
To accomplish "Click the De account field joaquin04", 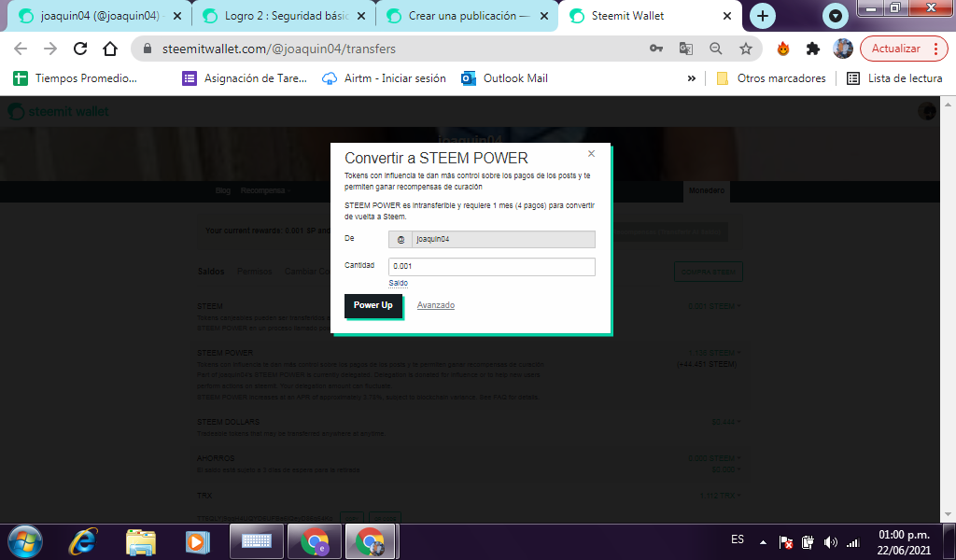I will [x=491, y=240].
